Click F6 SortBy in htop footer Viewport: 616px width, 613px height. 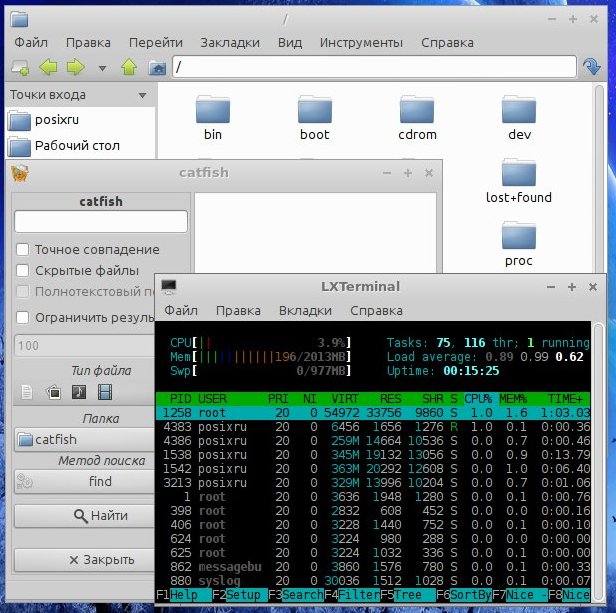coord(464,595)
